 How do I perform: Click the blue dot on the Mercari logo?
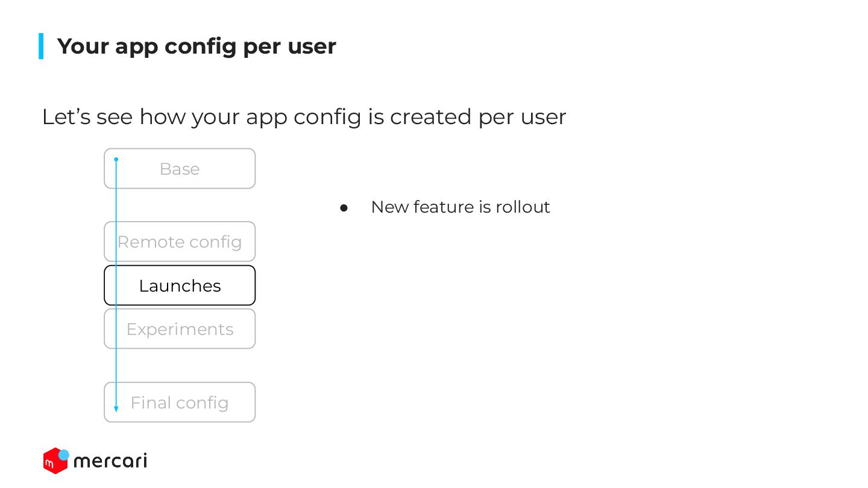(63, 455)
